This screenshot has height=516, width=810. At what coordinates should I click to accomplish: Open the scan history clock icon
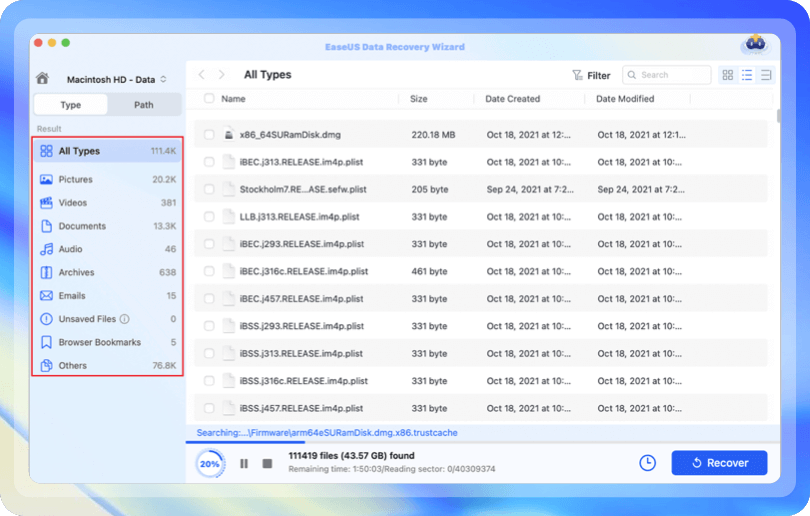tap(647, 463)
